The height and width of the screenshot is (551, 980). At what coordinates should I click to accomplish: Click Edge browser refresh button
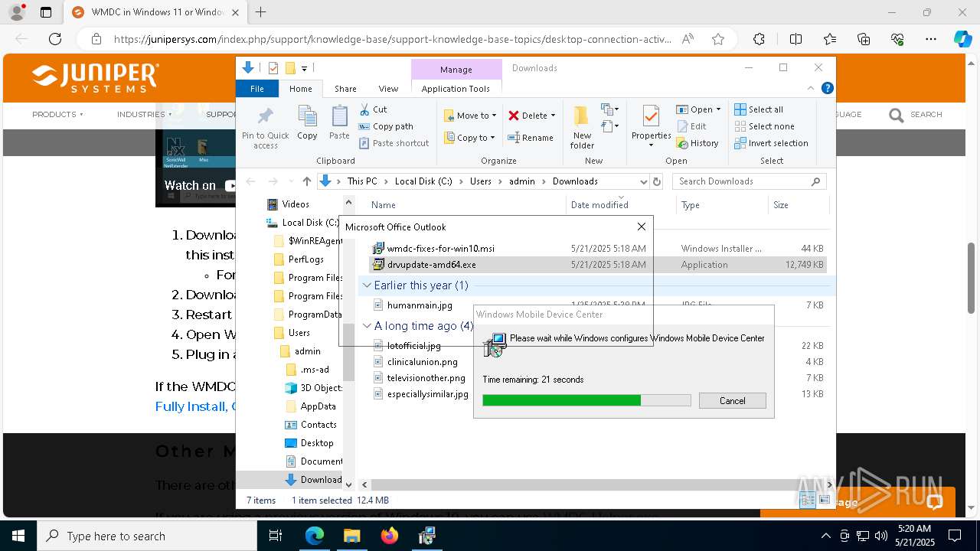point(55,39)
